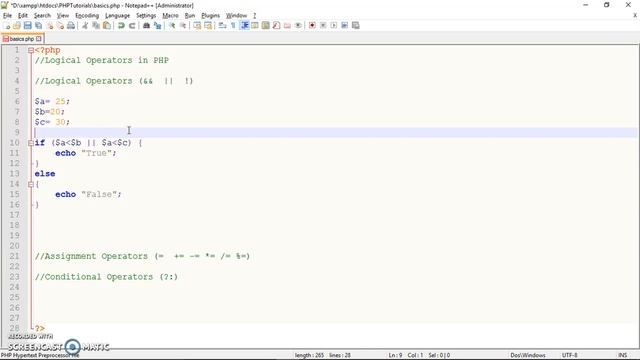Image resolution: width=640 pixels, height=360 pixels.
Task: Open the Macro menu
Action: 170,16
